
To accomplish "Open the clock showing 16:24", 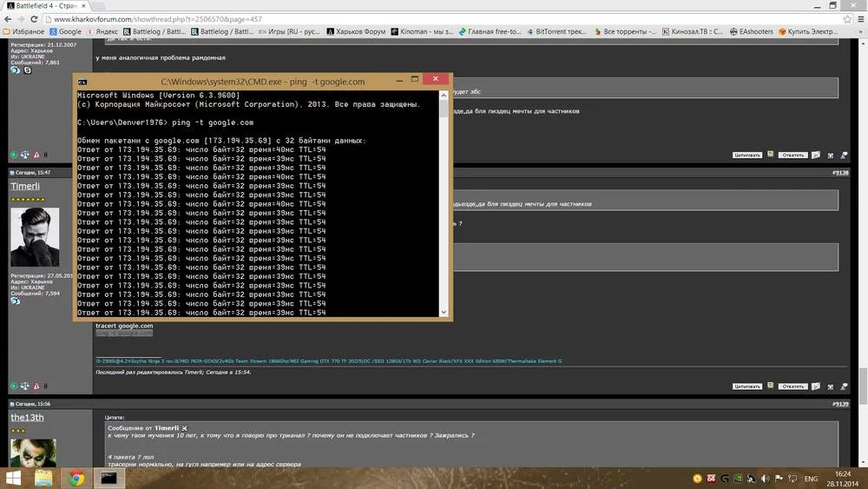I will click(x=843, y=479).
